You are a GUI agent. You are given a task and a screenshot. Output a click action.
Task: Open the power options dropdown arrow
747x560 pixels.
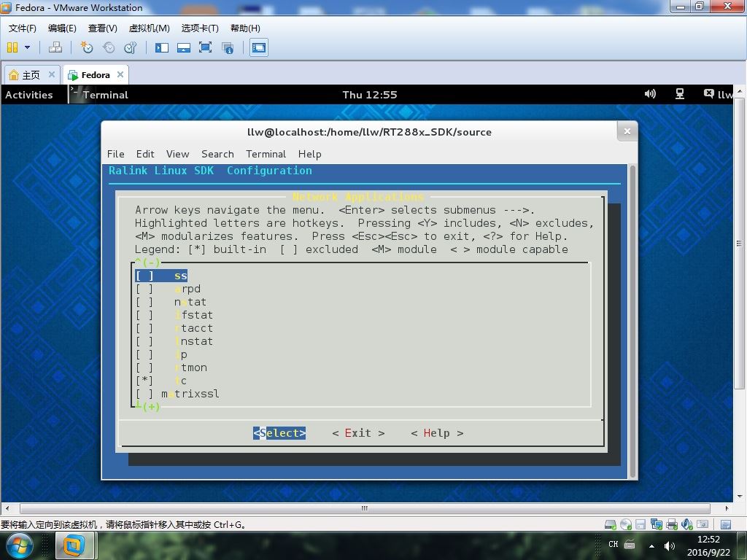click(x=27, y=47)
